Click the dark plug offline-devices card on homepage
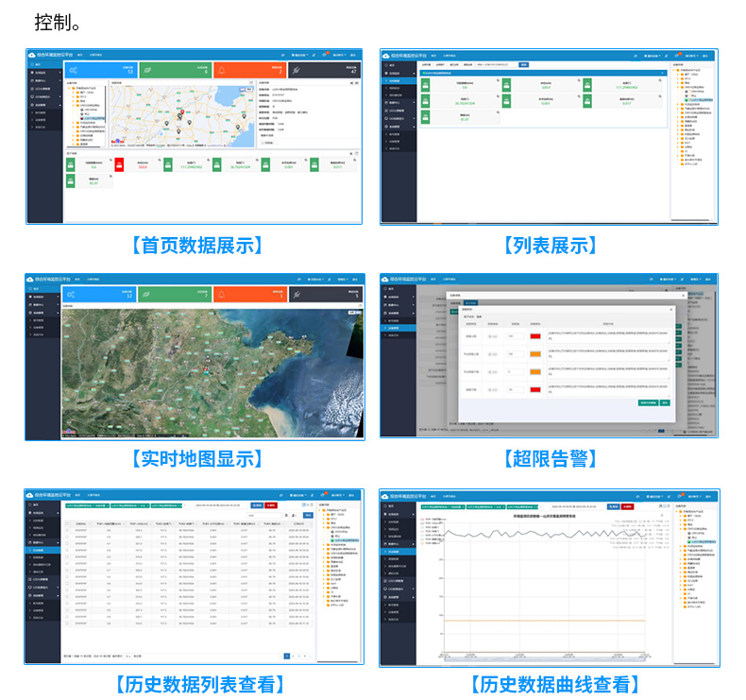 pos(323,71)
